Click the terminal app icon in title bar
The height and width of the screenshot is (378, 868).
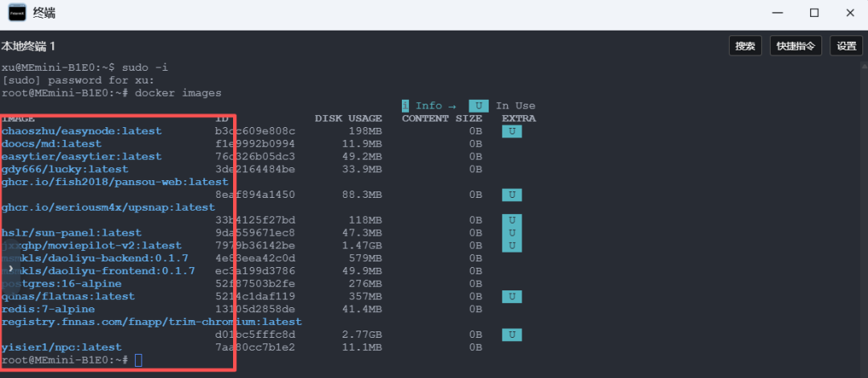(17, 13)
